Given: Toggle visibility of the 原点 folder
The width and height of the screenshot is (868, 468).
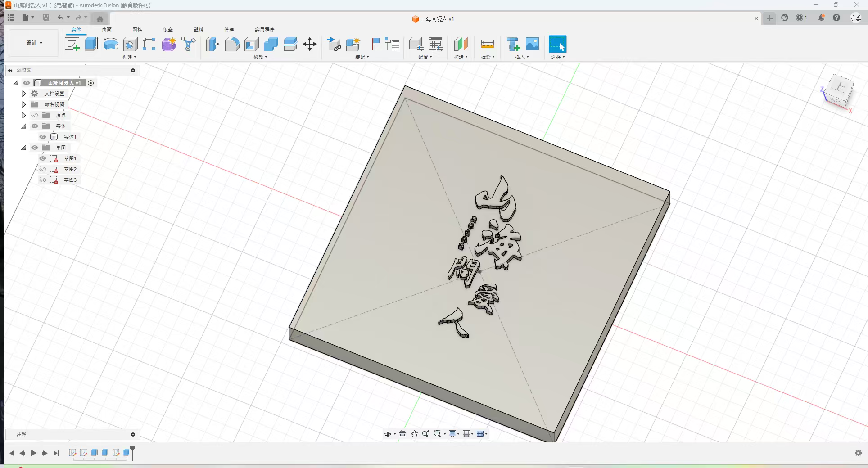Looking at the screenshot, I should 35,115.
